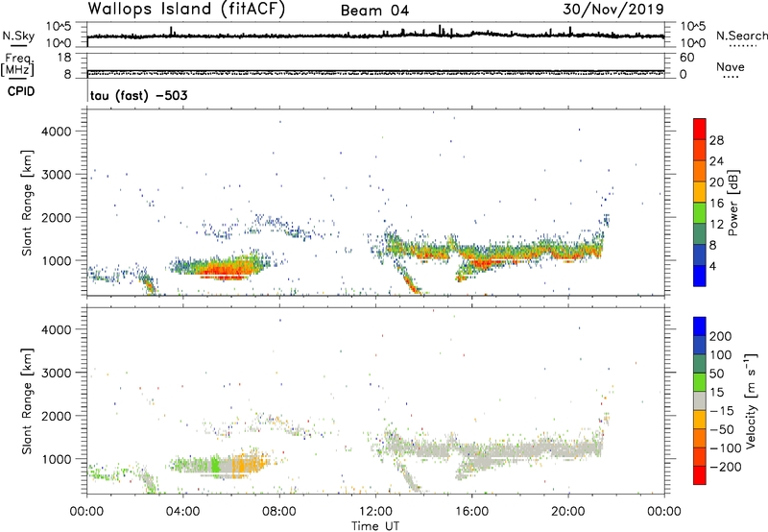Click the '16' label on Power colorbar
This screenshot has width=768, height=532.
(x=716, y=204)
